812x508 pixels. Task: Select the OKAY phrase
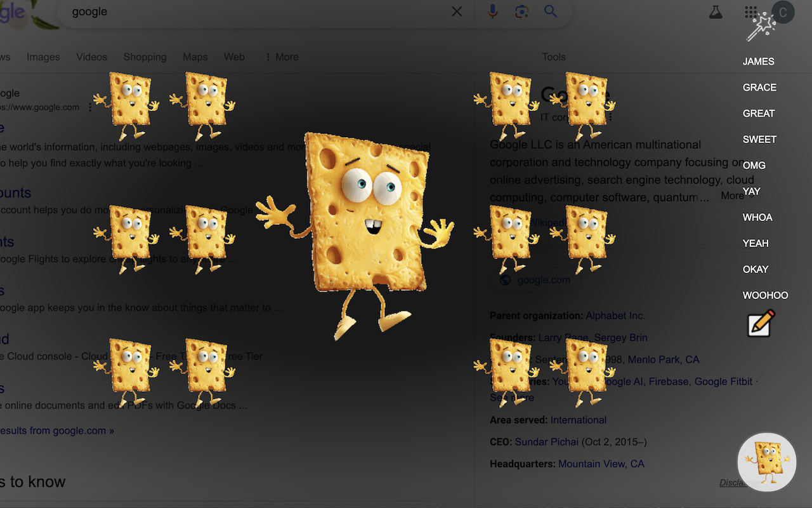pos(756,270)
